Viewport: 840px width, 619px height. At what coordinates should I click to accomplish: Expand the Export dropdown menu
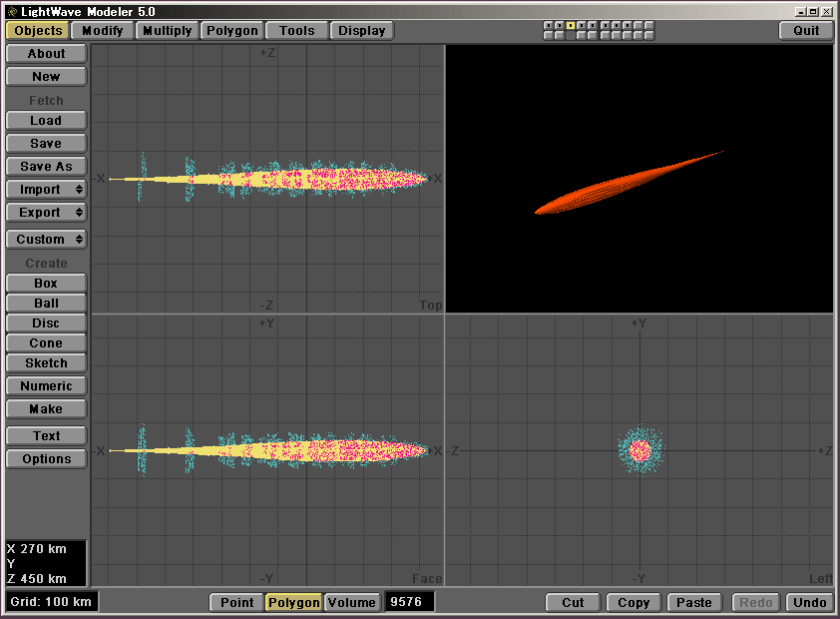pyautogui.click(x=46, y=213)
